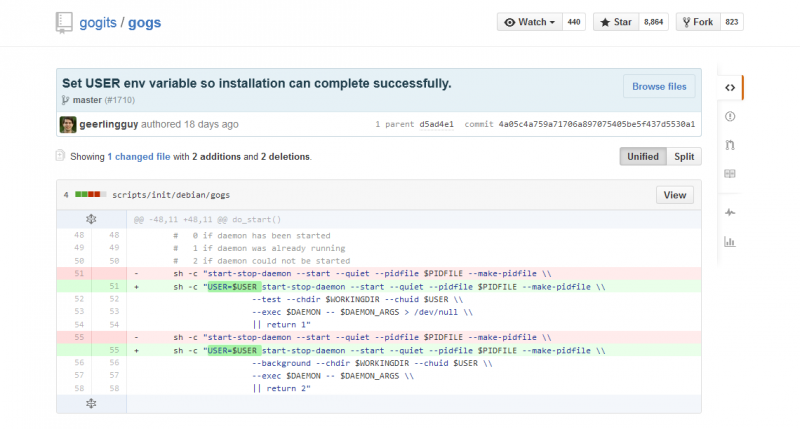
Task: Open parent commit d5ad4e1
Action: (x=436, y=125)
